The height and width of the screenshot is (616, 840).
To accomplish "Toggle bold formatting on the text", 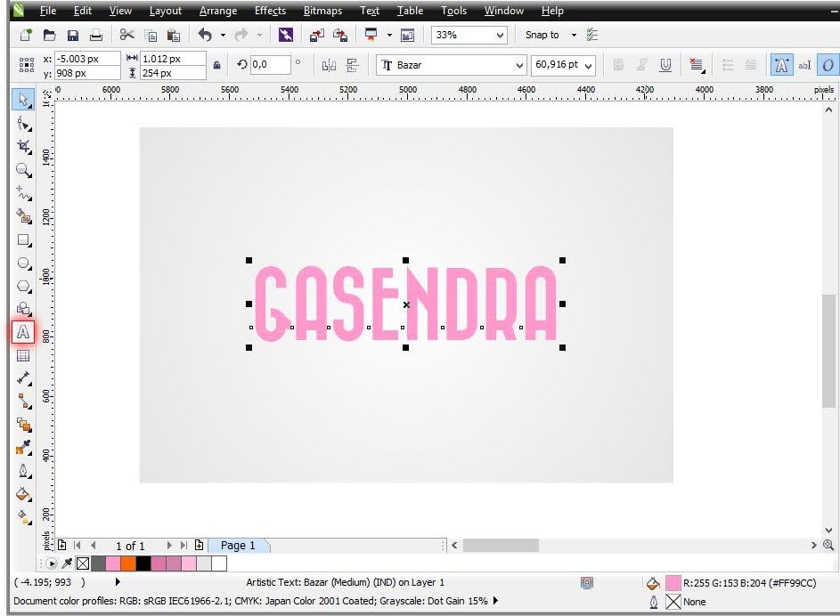I will [618, 64].
